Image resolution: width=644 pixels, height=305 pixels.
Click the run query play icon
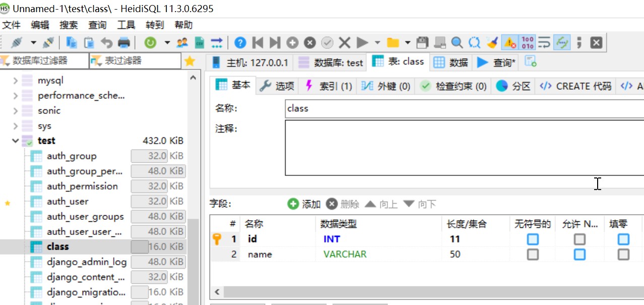click(x=362, y=43)
